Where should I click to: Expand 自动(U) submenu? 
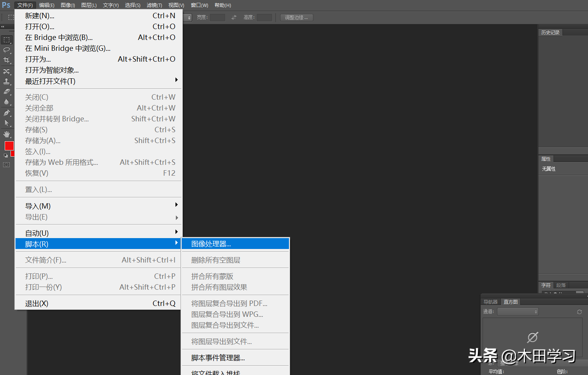[x=98, y=233]
